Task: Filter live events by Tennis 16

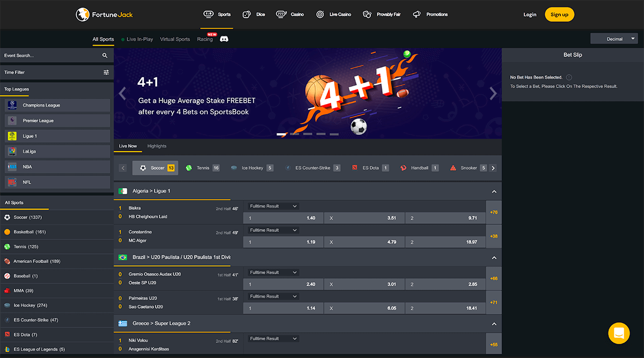Action: (202, 168)
